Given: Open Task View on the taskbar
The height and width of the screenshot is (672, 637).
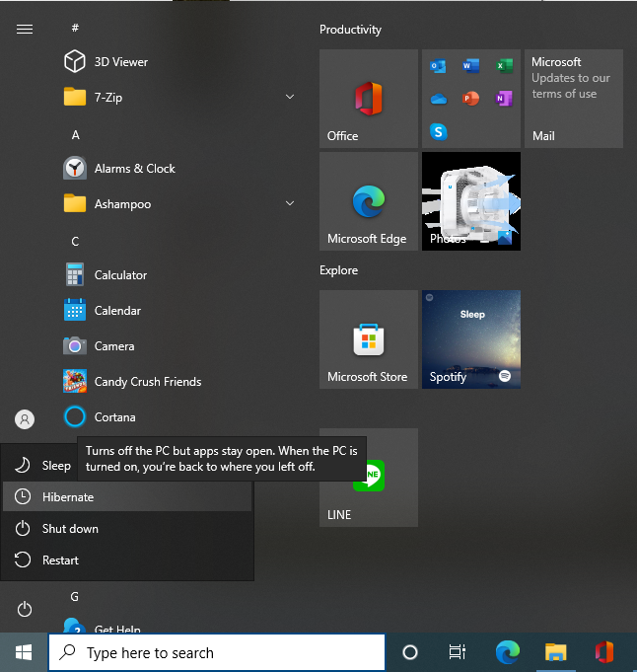Looking at the screenshot, I should pos(458,652).
